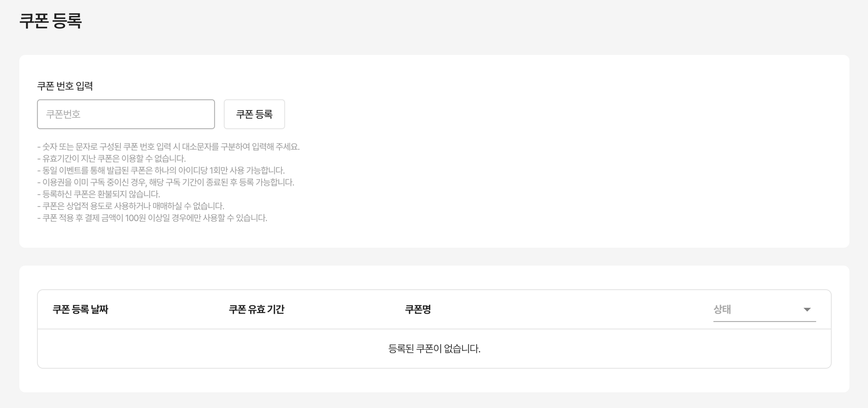Click the note about 대소문자 구분 입력
This screenshot has height=408, width=868.
point(169,147)
